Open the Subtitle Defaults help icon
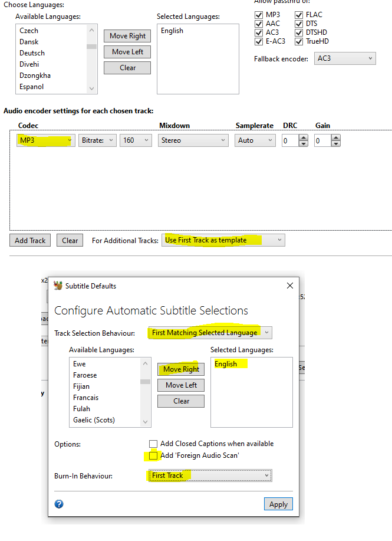The height and width of the screenshot is (541, 392). click(x=59, y=504)
